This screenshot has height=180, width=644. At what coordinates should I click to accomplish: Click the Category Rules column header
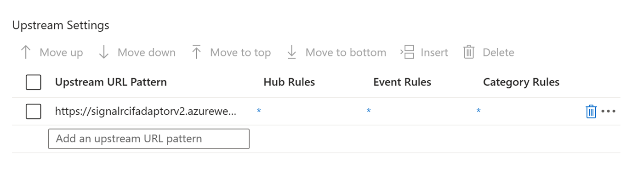click(521, 82)
